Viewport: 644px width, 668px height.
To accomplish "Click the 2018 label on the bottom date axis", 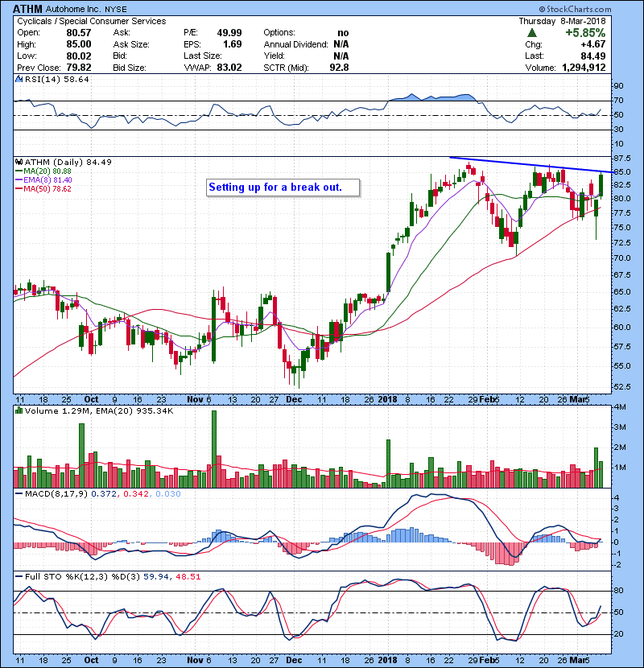I will tap(387, 660).
